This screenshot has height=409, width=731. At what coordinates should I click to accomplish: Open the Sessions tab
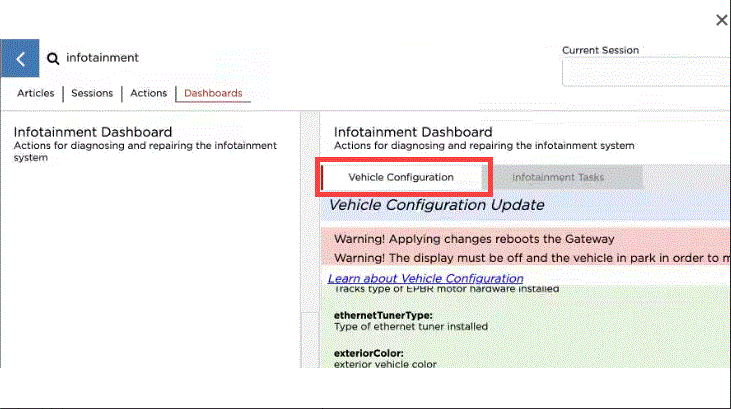tap(93, 93)
